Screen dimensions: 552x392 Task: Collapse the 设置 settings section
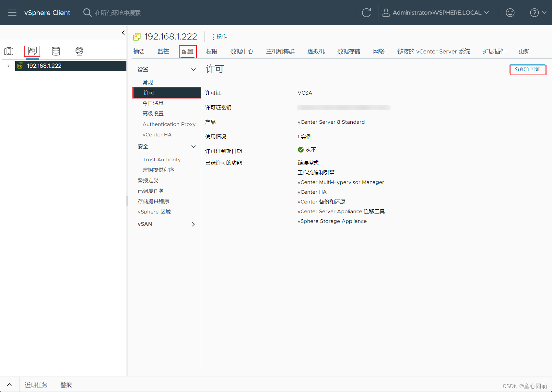tap(194, 69)
